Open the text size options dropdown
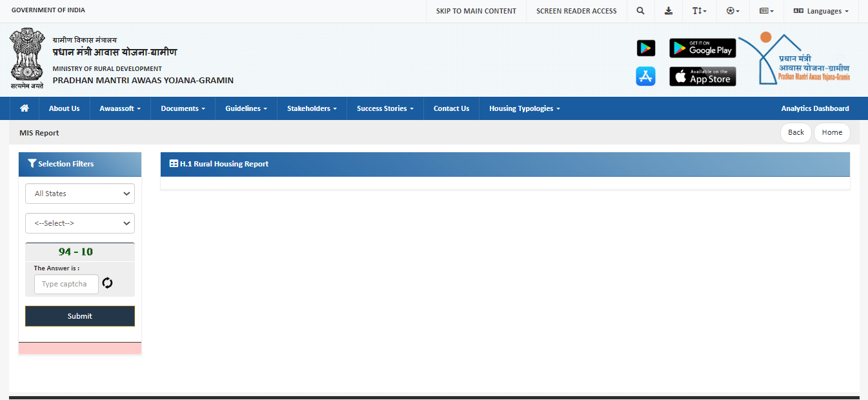This screenshot has height=400, width=868. [699, 11]
